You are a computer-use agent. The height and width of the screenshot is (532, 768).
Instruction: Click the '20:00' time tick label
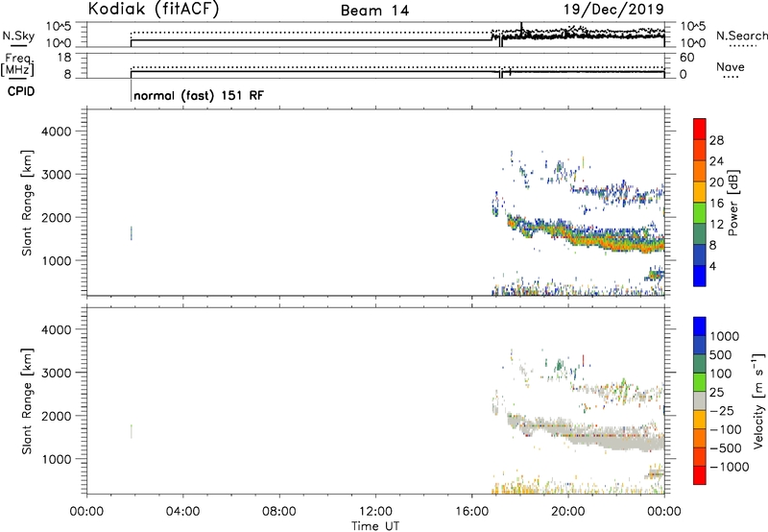click(568, 512)
